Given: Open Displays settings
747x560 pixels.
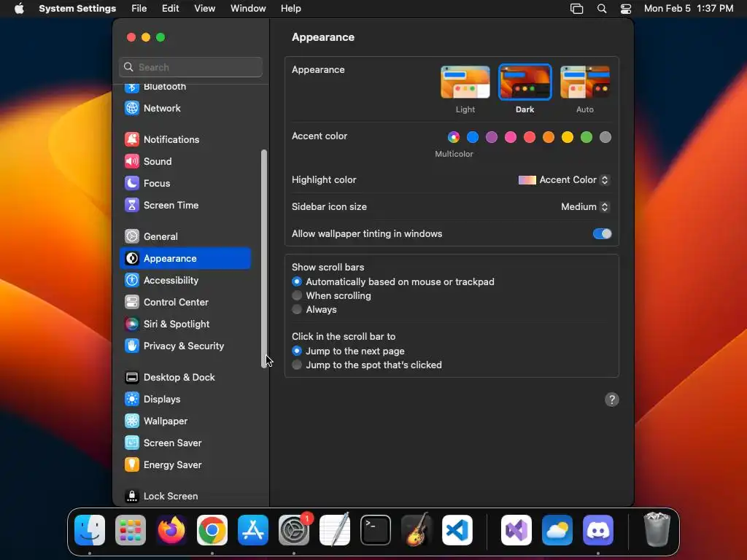Looking at the screenshot, I should click(x=185, y=400).
